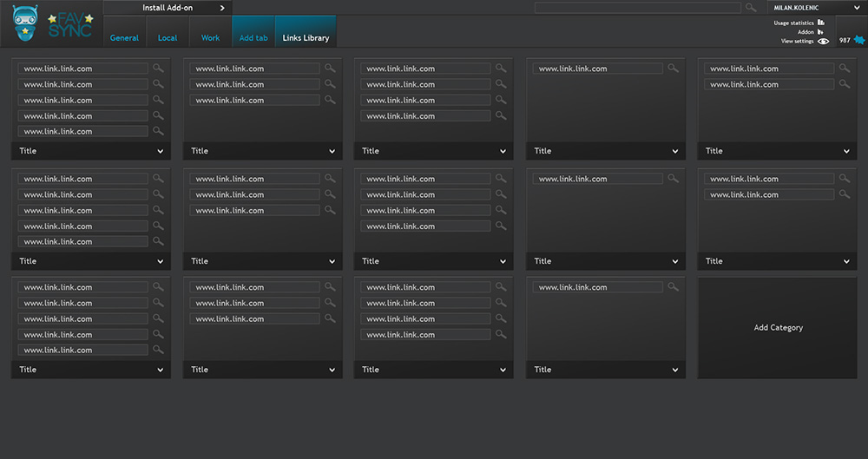Open the Work tab
The width and height of the screenshot is (868, 459).
click(210, 38)
